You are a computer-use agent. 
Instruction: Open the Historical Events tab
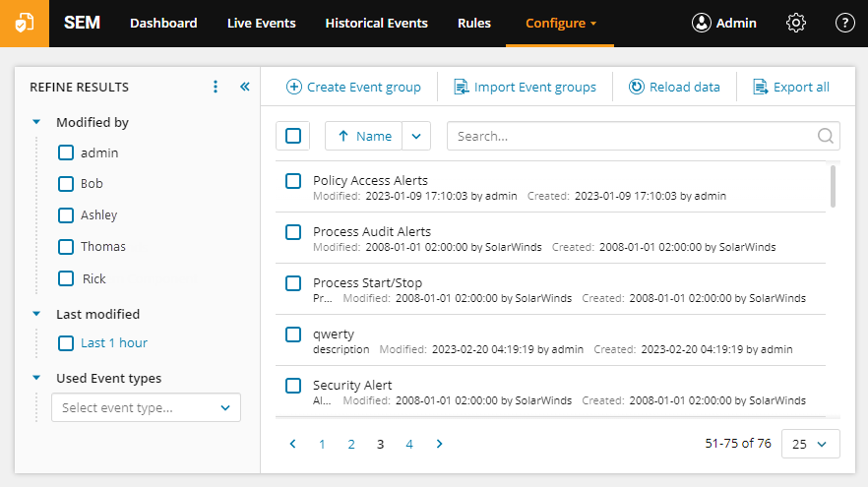point(376,24)
